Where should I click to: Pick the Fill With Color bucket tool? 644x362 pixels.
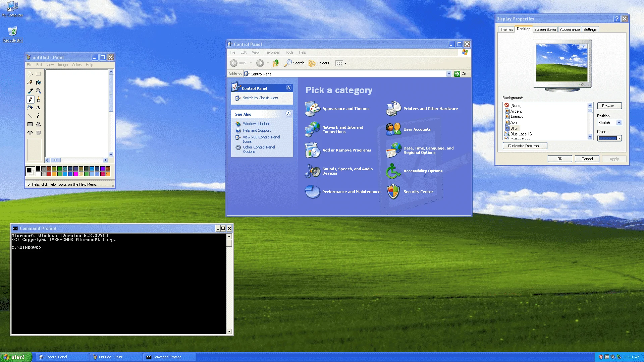(x=39, y=82)
